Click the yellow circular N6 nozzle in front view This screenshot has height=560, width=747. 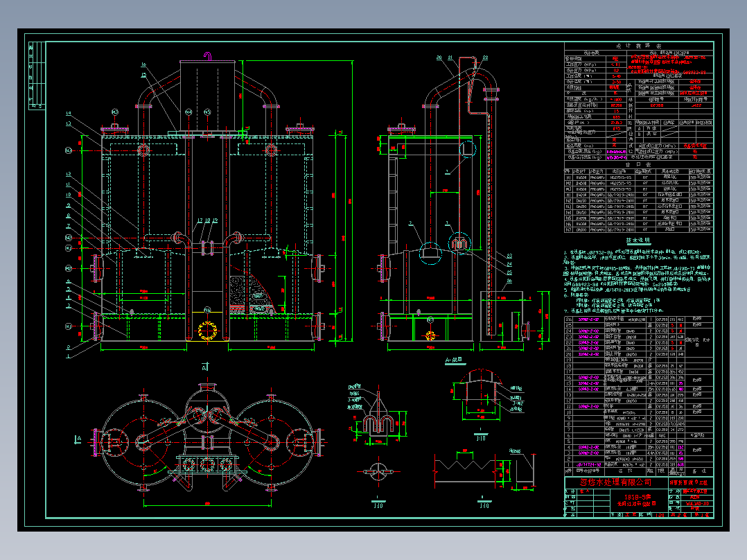coord(207,331)
